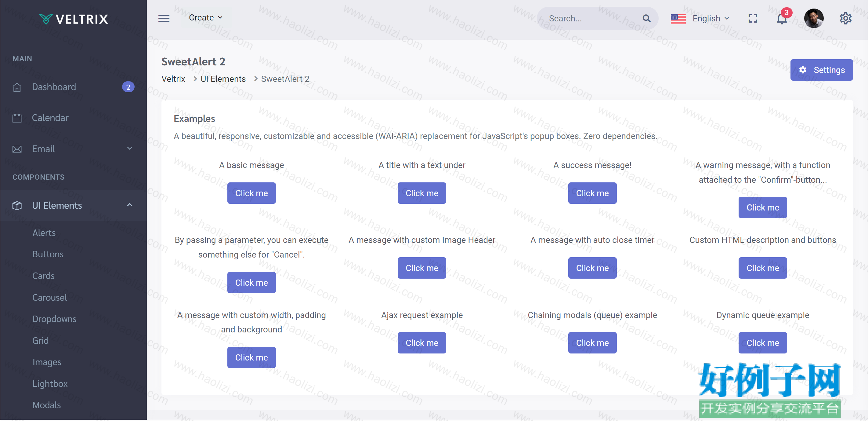Click me under 'Chaining modals (queue) example'
This screenshot has width=868, height=421.
pyautogui.click(x=592, y=343)
